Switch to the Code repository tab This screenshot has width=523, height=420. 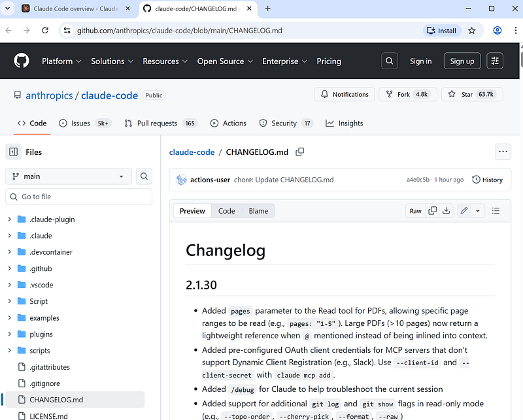[32, 123]
